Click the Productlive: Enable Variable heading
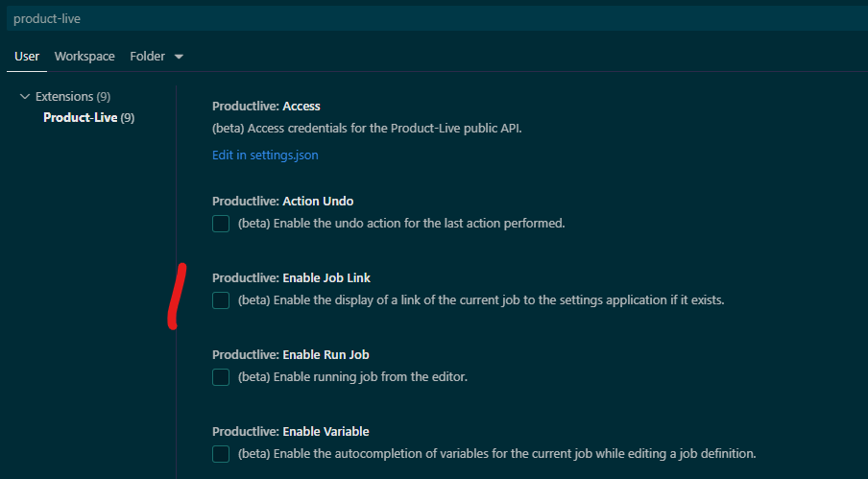The image size is (868, 479). coord(290,432)
